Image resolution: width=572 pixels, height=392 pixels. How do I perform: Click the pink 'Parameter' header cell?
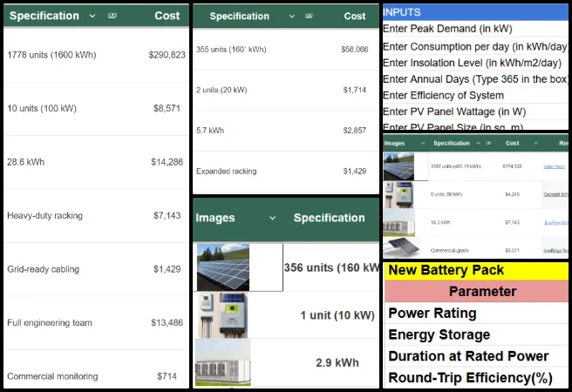click(x=476, y=292)
